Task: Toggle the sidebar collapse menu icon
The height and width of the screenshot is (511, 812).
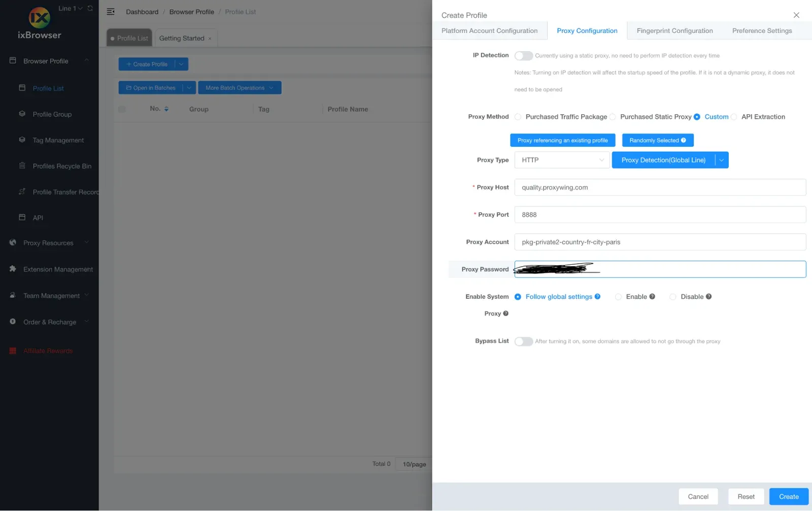Action: [111, 12]
